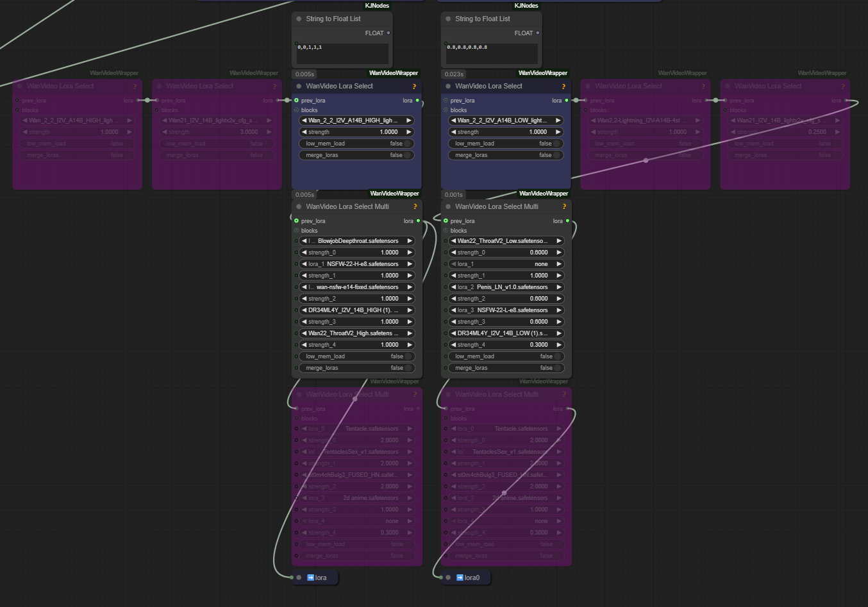
Task: Collapse the Wan_2_2 LOW Lora Select node
Action: (x=448, y=86)
